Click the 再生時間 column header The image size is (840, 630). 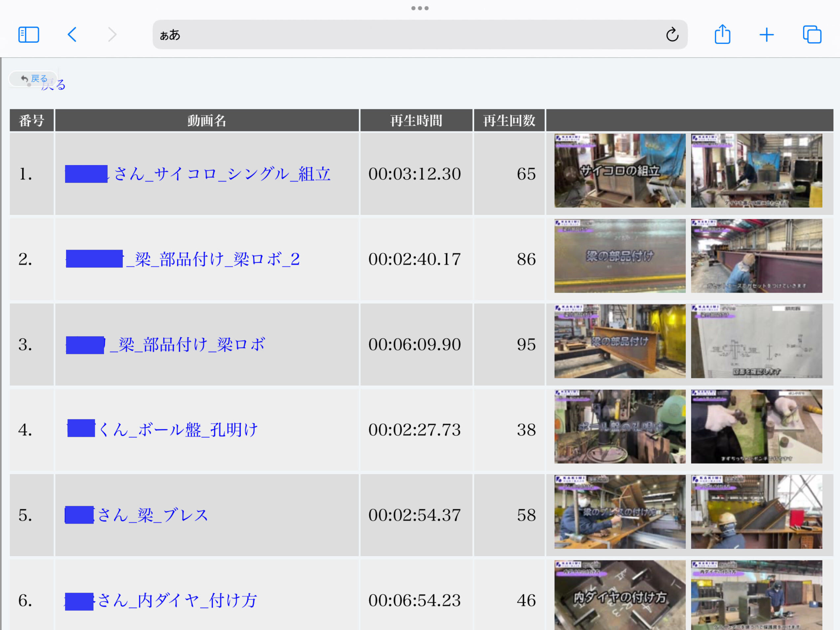click(416, 121)
